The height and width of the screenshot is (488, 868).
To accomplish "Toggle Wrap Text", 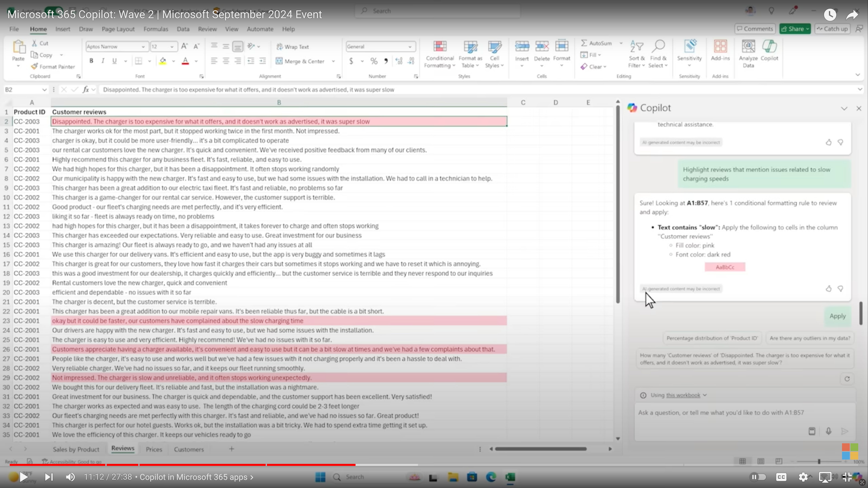I will pyautogui.click(x=293, y=46).
